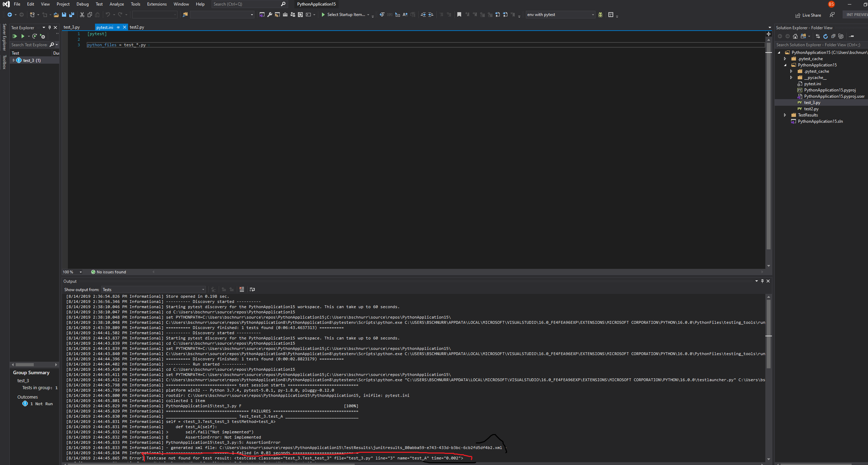Expand the test_3 node in Test Explorer
Image resolution: width=868 pixels, height=465 pixels.
click(14, 60)
